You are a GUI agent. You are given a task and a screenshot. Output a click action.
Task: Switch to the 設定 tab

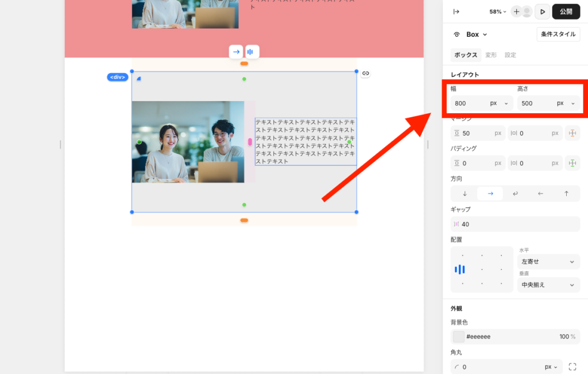(510, 55)
